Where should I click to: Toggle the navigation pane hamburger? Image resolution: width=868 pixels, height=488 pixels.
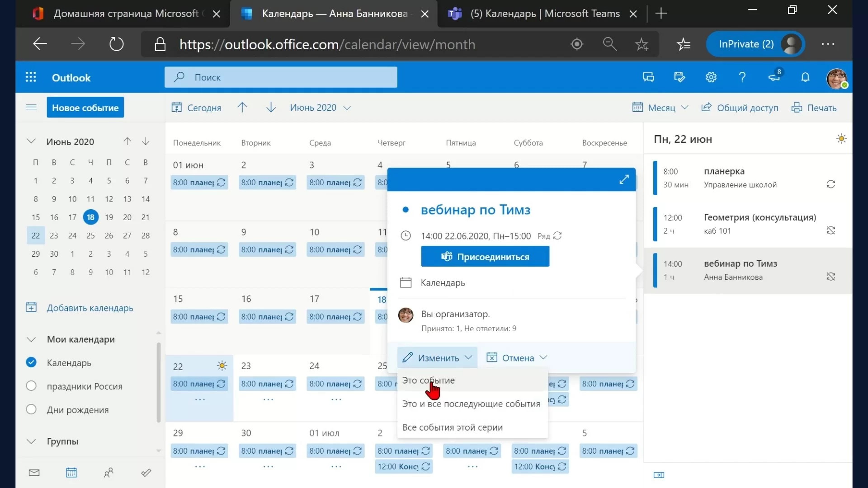31,107
